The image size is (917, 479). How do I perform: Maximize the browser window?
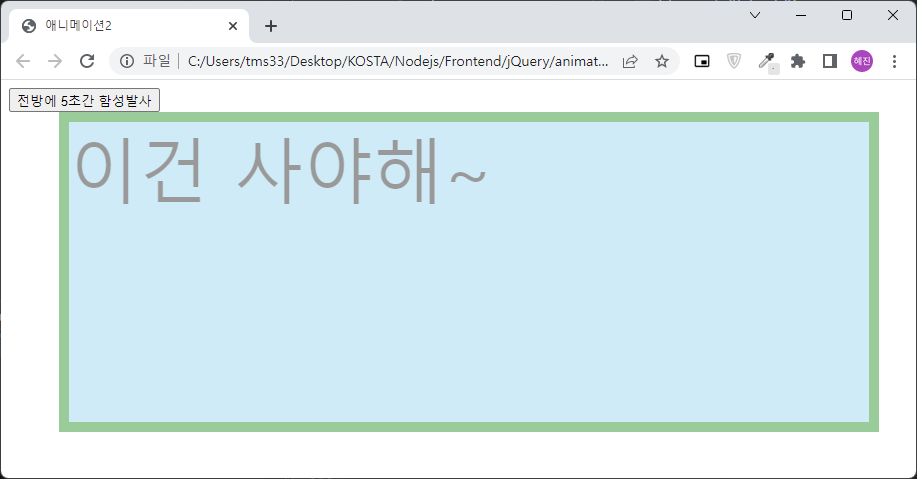click(x=847, y=15)
